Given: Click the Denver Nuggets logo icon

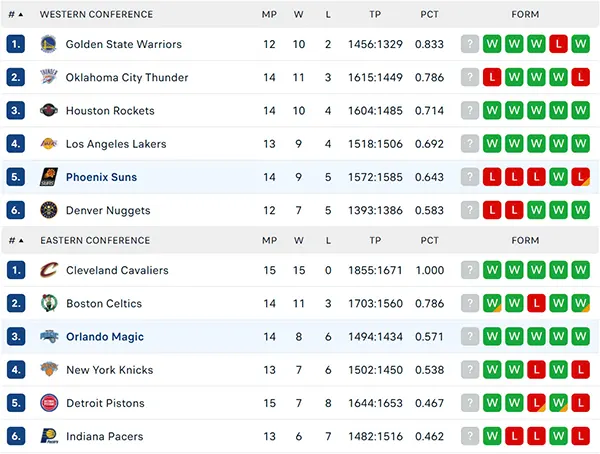Looking at the screenshot, I should tap(49, 210).
